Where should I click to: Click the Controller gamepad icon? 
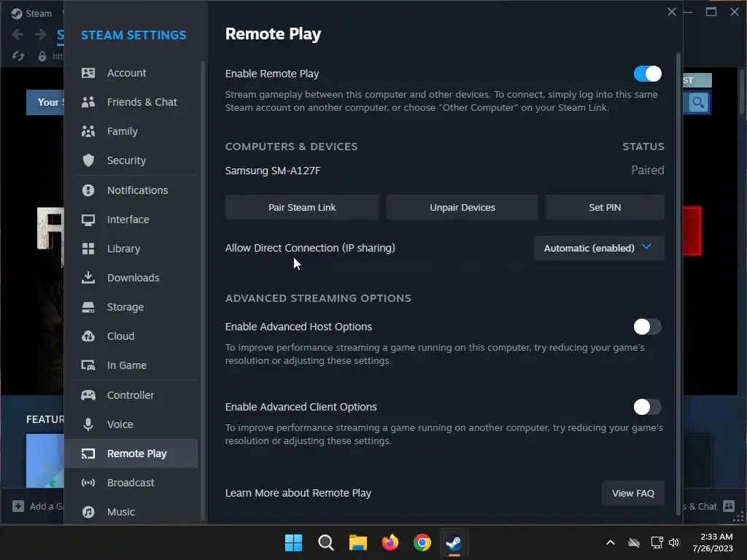(x=88, y=395)
